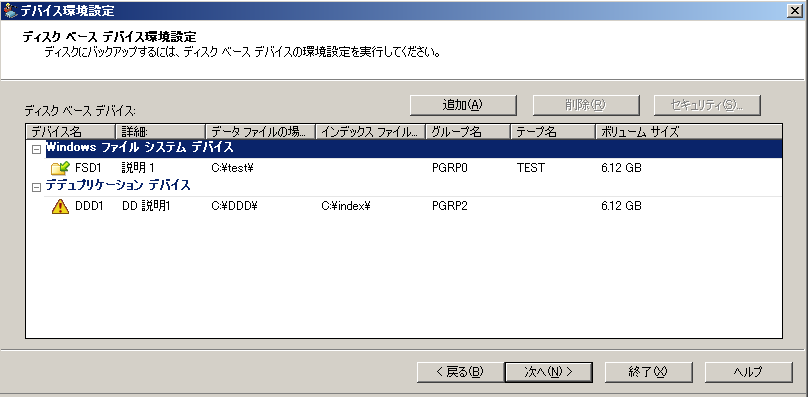Click the PGRP0 group name cell
Viewport: 808px width, 397px height.
[449, 168]
